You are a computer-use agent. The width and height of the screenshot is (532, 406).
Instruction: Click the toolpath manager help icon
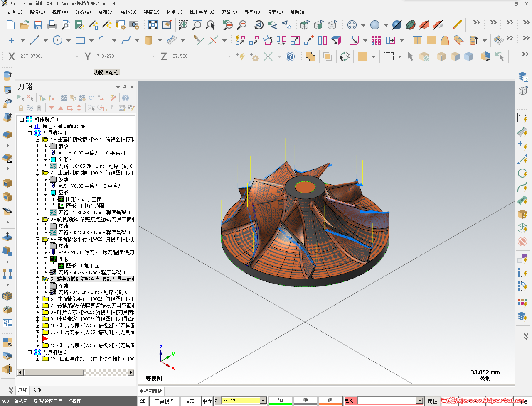(x=126, y=98)
